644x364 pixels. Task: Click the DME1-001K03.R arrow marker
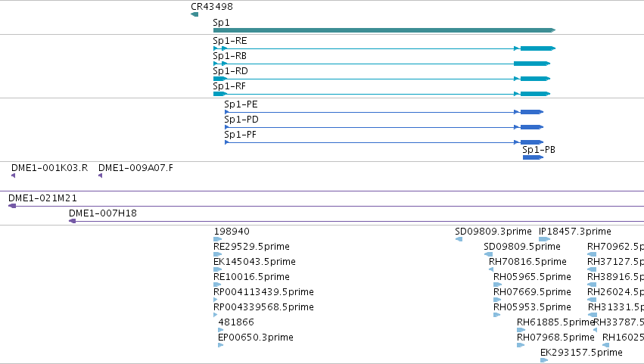13,176
